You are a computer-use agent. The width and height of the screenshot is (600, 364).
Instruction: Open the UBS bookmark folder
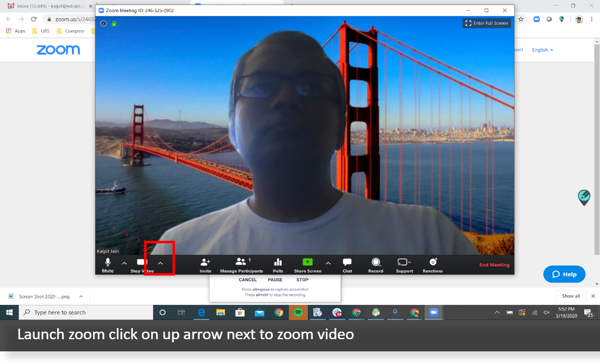click(41, 31)
